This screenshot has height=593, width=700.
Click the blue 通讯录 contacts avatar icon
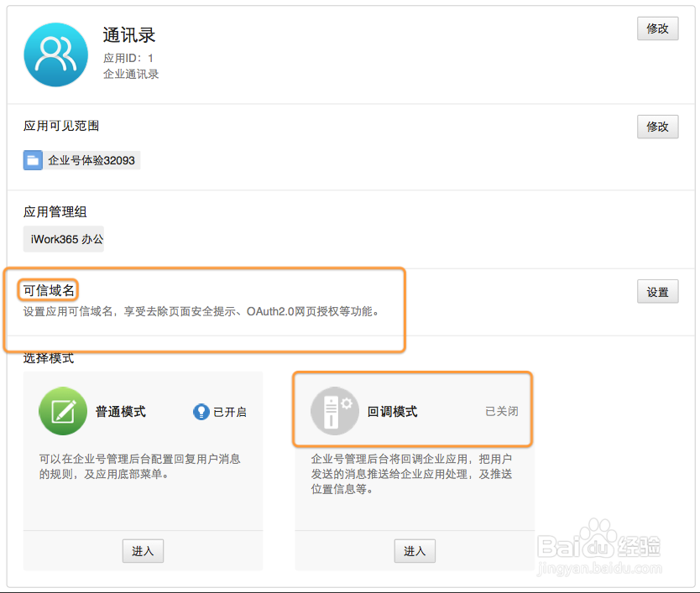[55, 54]
